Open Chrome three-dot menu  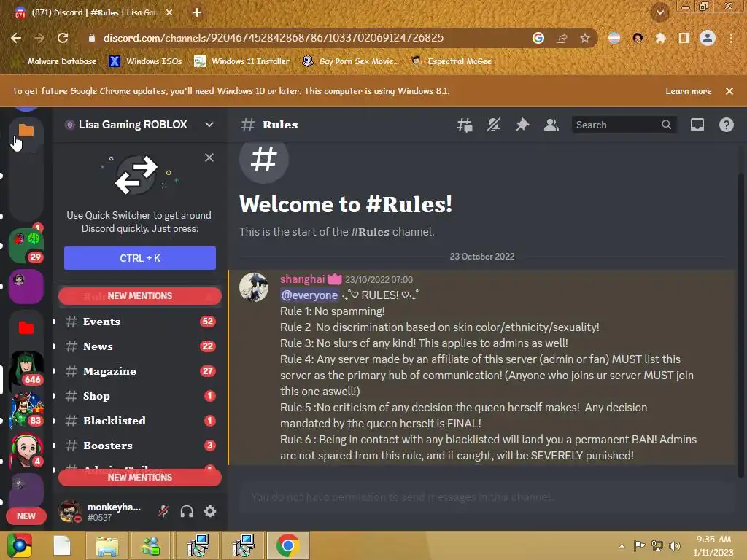731,38
